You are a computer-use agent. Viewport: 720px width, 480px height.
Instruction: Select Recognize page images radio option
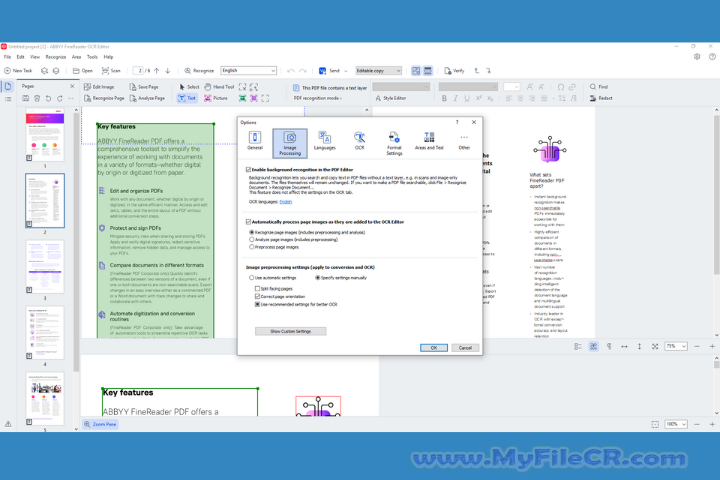click(252, 232)
